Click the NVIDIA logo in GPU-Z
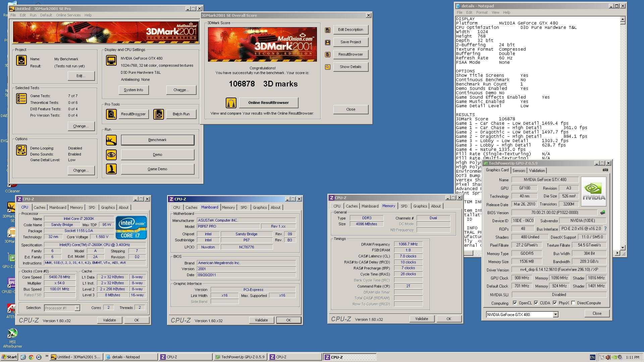The height and width of the screenshot is (362, 644). pyautogui.click(x=594, y=191)
